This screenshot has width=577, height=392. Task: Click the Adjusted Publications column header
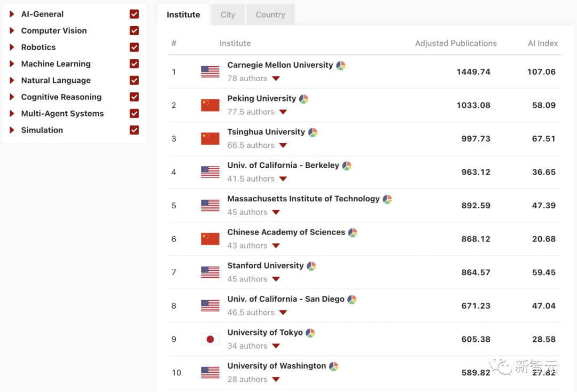(456, 44)
